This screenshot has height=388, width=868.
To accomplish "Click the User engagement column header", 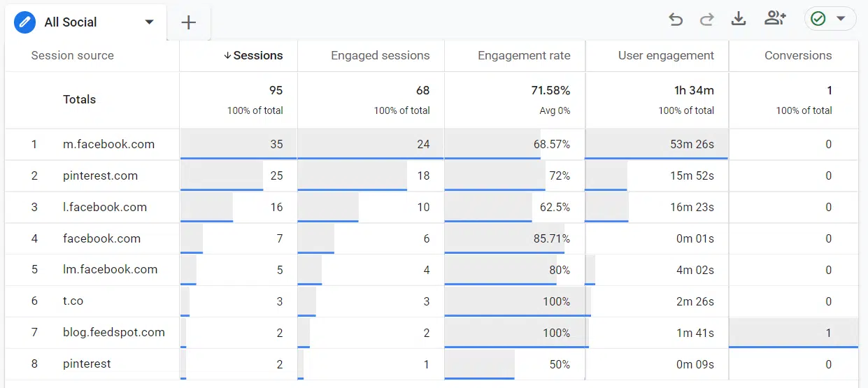I will point(666,56).
